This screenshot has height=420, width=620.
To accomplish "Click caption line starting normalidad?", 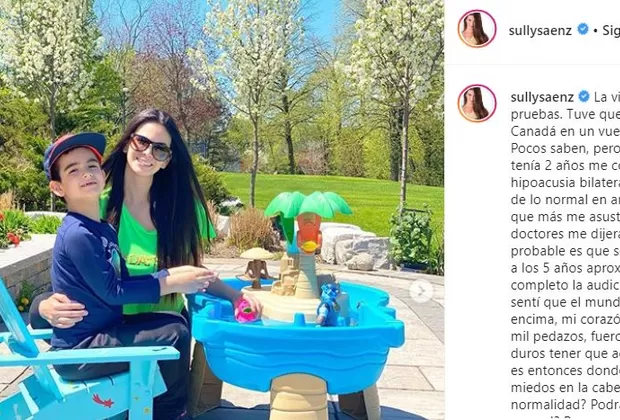I will 565,405.
